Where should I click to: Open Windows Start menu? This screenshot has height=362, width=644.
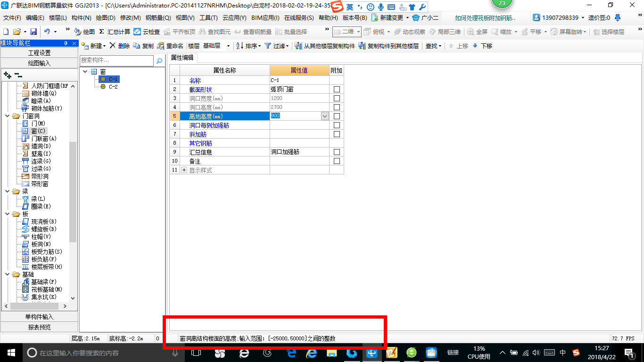pyautogui.click(x=10, y=353)
